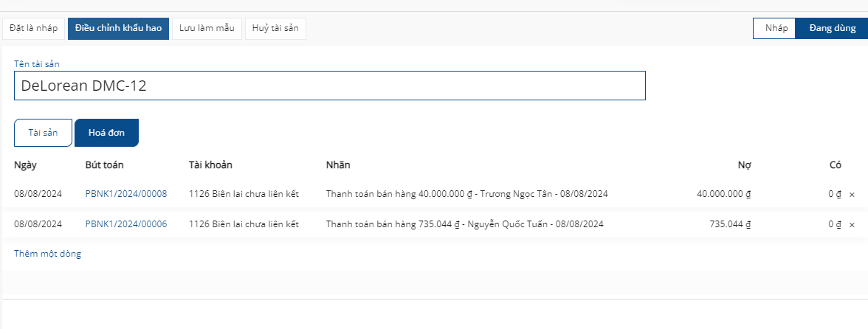Select the 'Nháp' status stage
This screenshot has height=329, width=868.
(x=776, y=28)
